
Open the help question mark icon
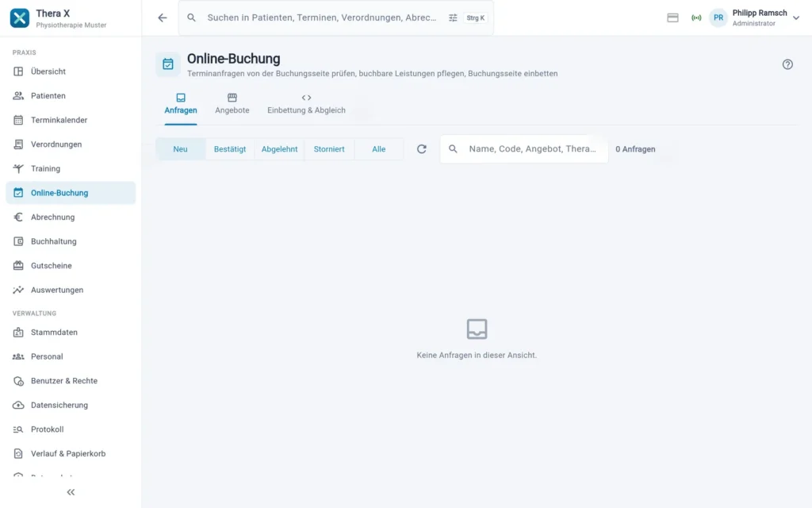[787, 64]
